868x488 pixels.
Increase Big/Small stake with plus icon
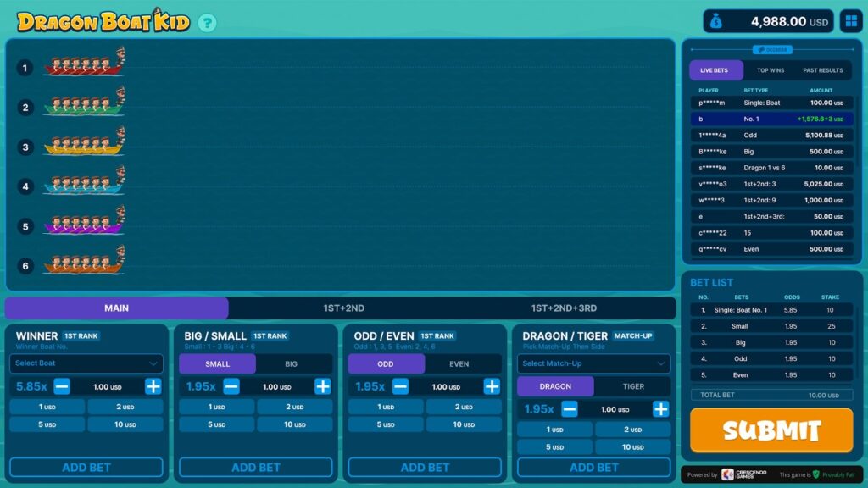pos(323,386)
